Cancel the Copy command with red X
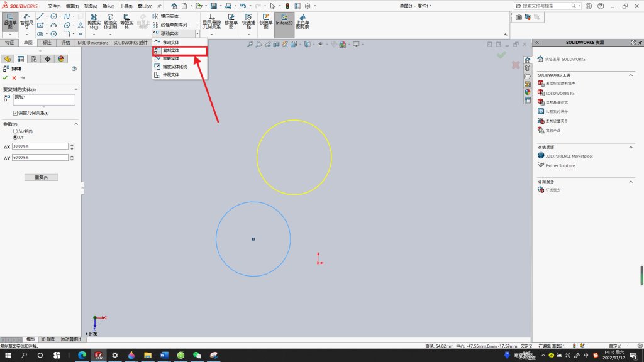The image size is (644, 362). pos(14,77)
